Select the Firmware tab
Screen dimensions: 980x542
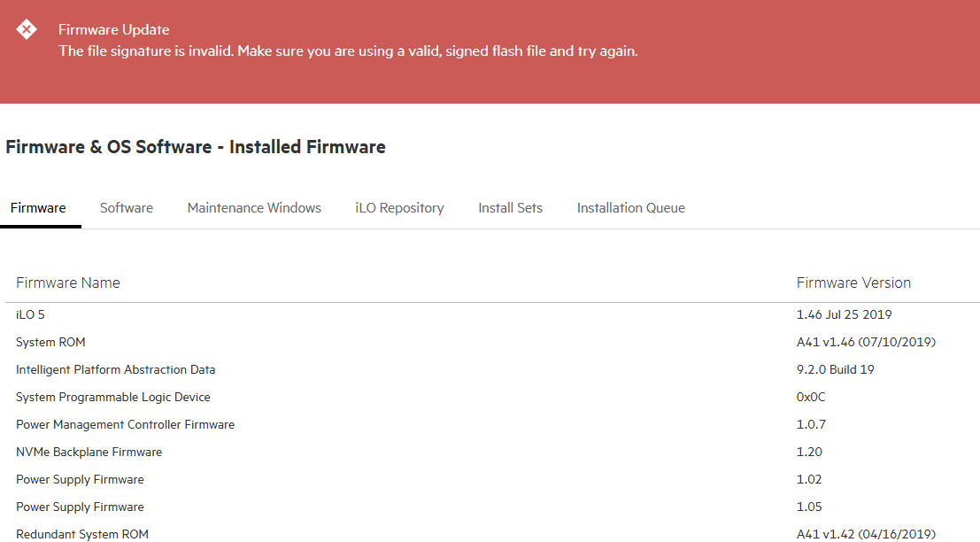pyautogui.click(x=38, y=207)
